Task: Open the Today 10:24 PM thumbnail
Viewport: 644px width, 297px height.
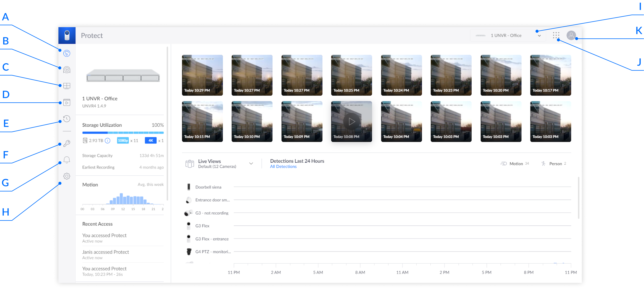Action: coord(401,75)
